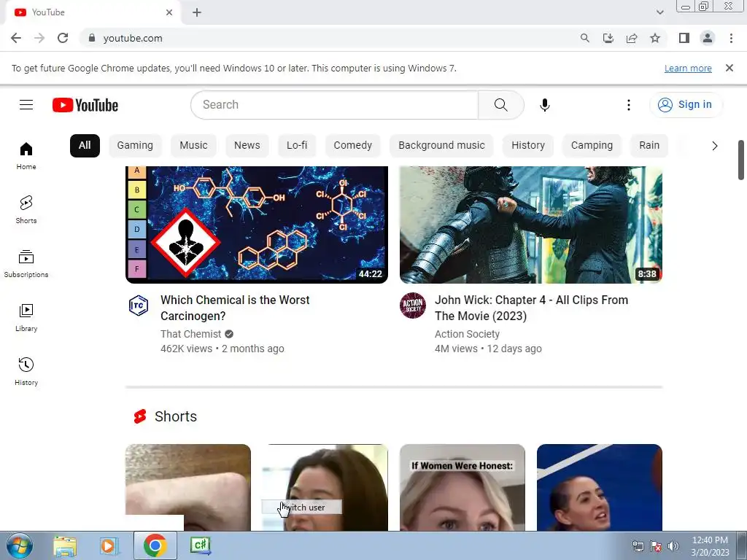The width and height of the screenshot is (747, 560).
Task: Select the Comedy filter chip
Action: click(x=352, y=146)
